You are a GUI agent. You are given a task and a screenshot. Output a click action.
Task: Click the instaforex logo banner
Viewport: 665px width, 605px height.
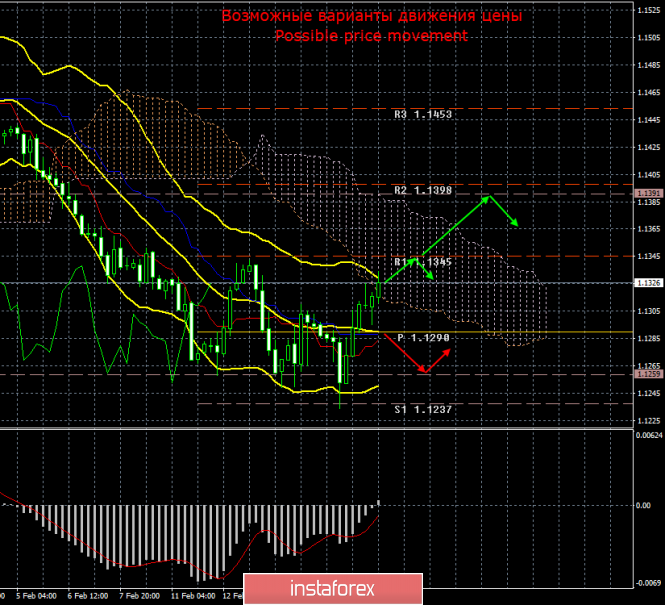pos(333,588)
